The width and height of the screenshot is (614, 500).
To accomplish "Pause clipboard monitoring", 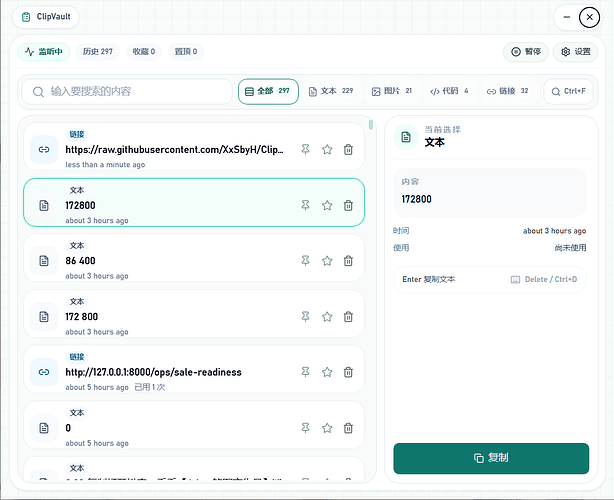I will click(x=526, y=52).
